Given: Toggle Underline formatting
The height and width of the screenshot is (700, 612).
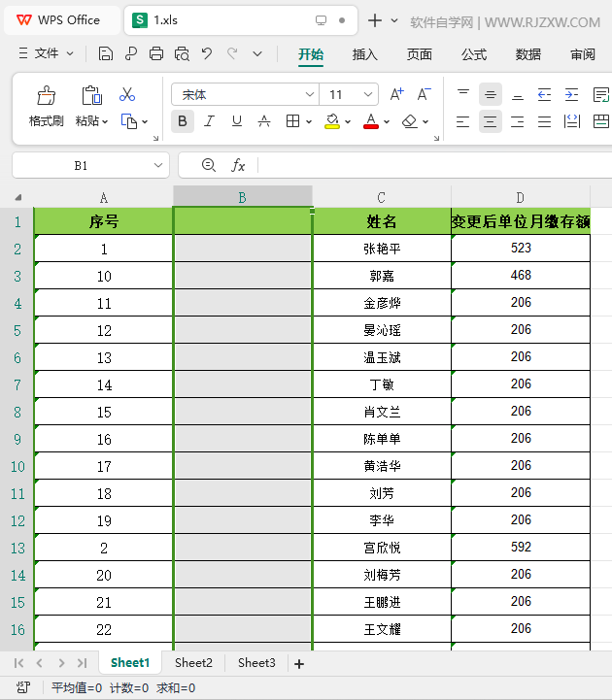Looking at the screenshot, I should point(237,121).
